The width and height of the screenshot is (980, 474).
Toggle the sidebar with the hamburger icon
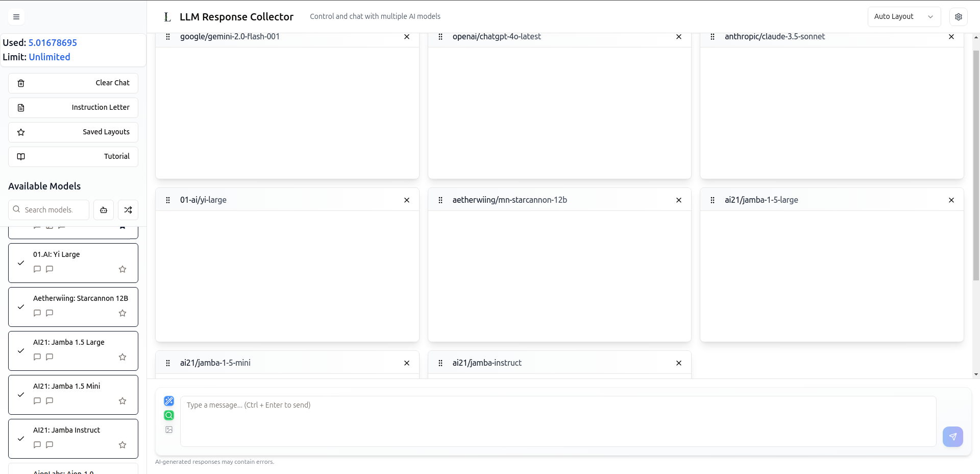click(x=16, y=17)
